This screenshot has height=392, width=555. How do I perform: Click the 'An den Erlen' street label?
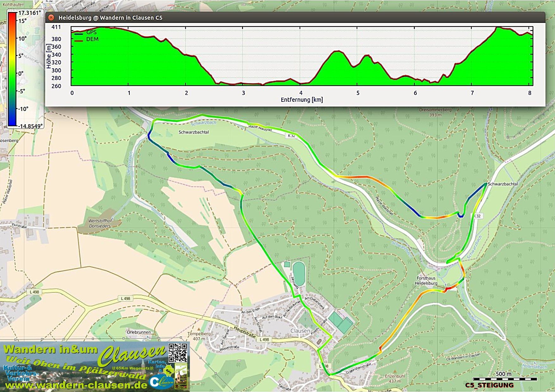tap(251, 310)
